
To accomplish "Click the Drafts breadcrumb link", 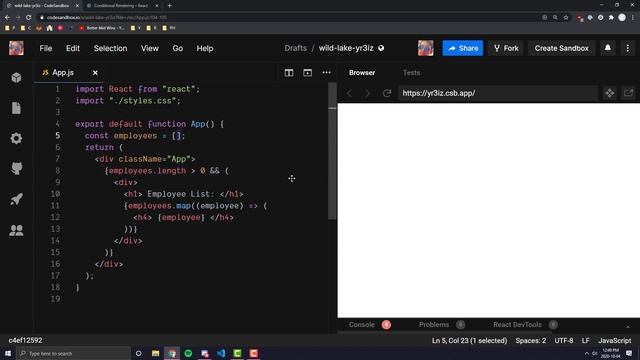I will 296,48.
